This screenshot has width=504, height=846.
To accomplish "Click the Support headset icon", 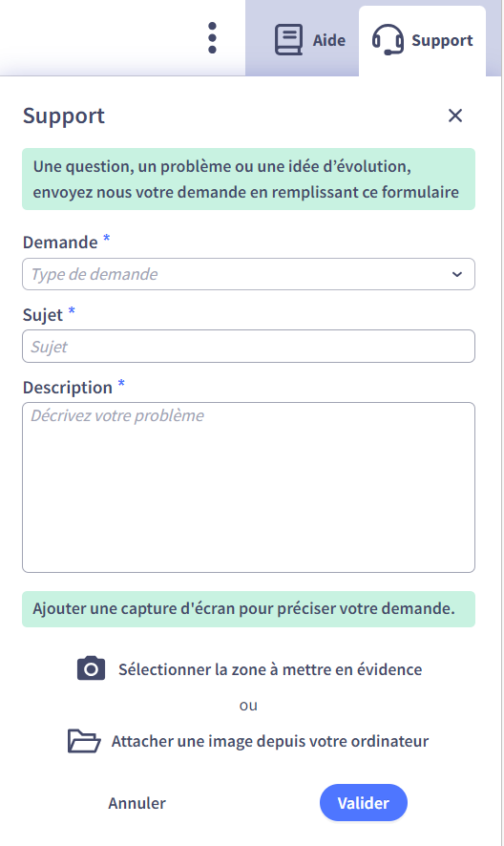I will [388, 40].
